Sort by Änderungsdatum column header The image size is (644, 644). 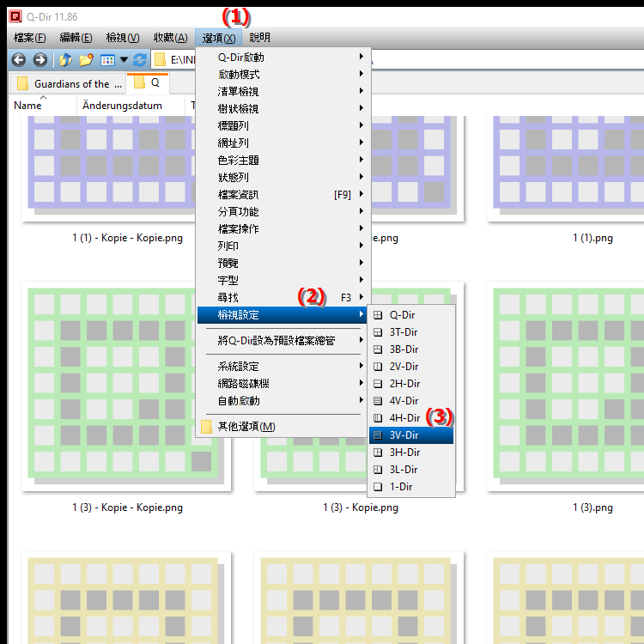131,106
